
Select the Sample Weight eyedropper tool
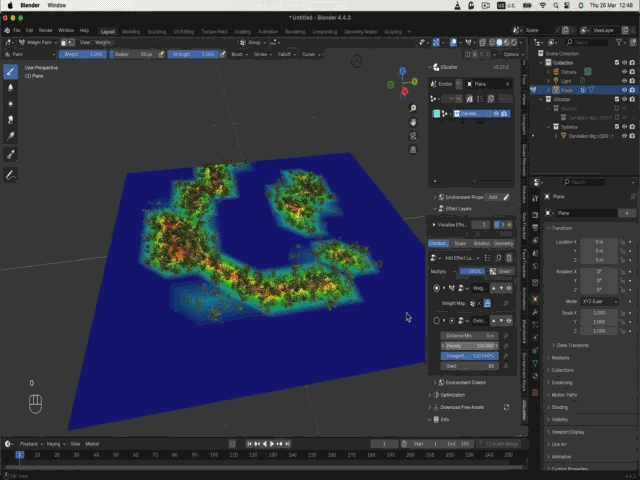coord(11,154)
